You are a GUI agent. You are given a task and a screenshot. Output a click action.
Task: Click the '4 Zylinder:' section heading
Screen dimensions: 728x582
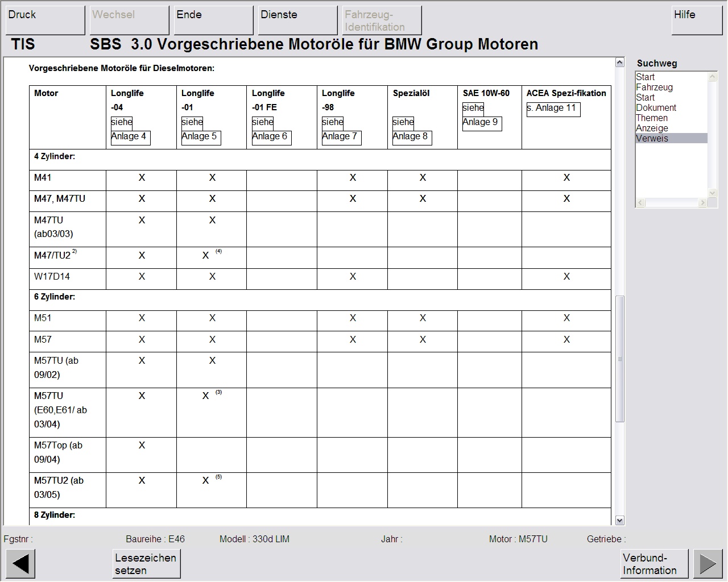(55, 156)
